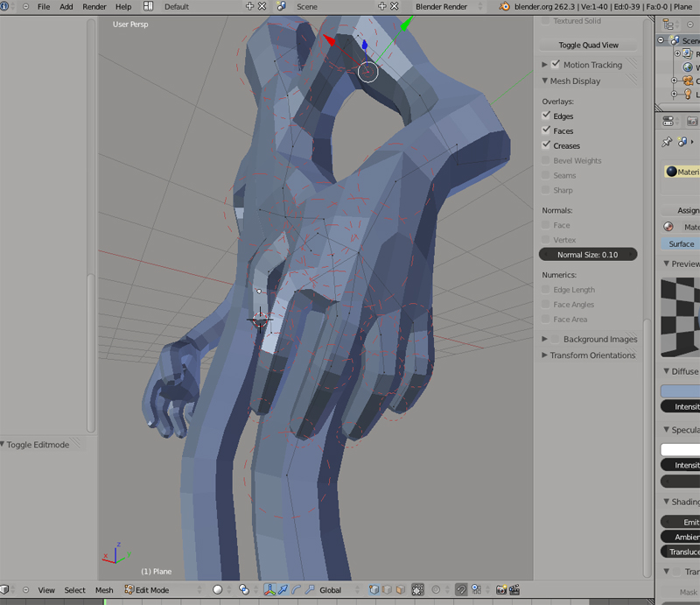700x605 pixels.
Task: Open the Mesh menu in header
Action: 104,590
